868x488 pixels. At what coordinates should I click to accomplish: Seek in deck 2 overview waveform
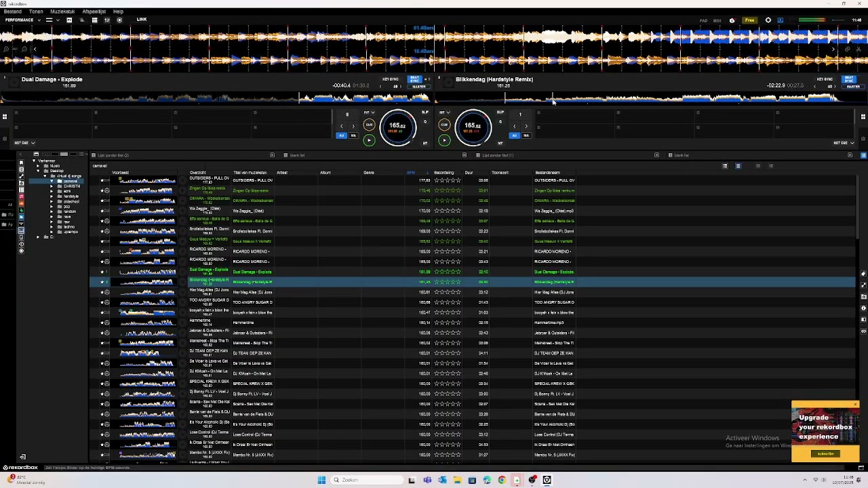(x=651, y=99)
